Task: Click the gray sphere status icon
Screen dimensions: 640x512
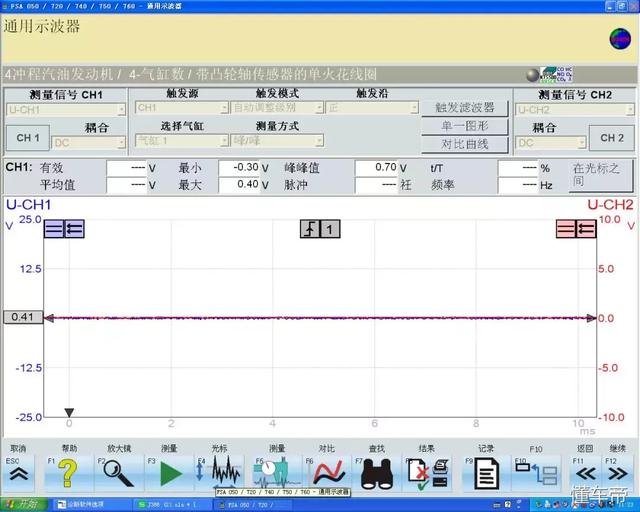Action: coord(532,76)
